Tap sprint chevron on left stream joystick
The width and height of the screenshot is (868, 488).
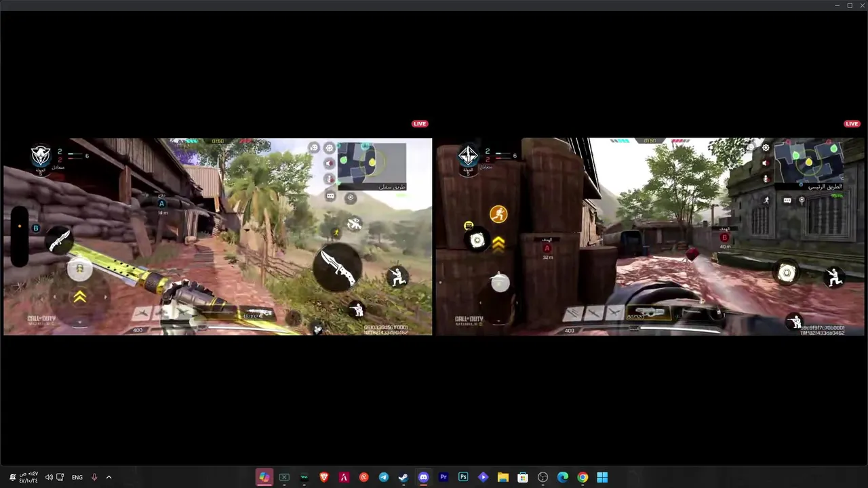tap(79, 297)
